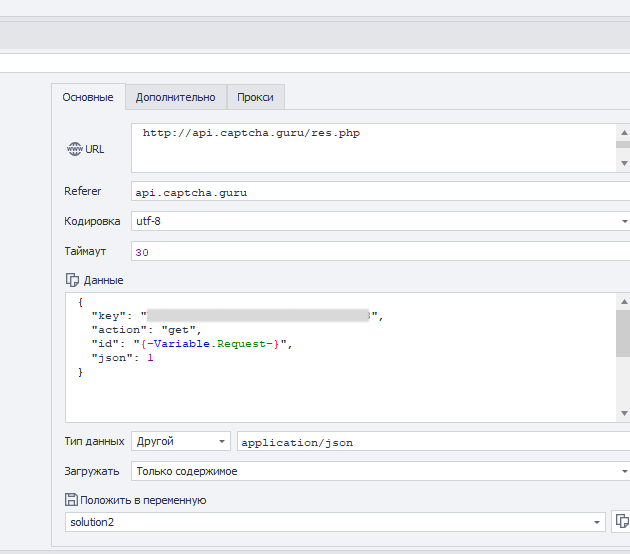The image size is (630, 554).
Task: Select the Основные tab
Action: coord(88,97)
